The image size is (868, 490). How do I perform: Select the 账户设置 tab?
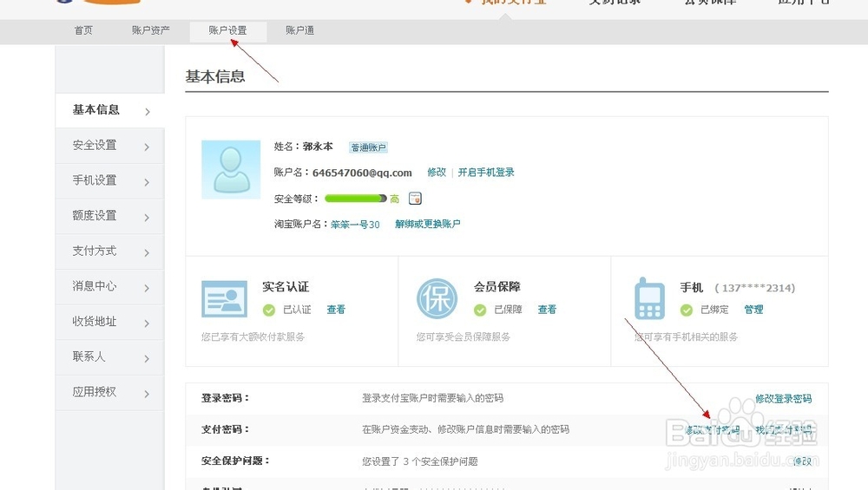tap(227, 30)
